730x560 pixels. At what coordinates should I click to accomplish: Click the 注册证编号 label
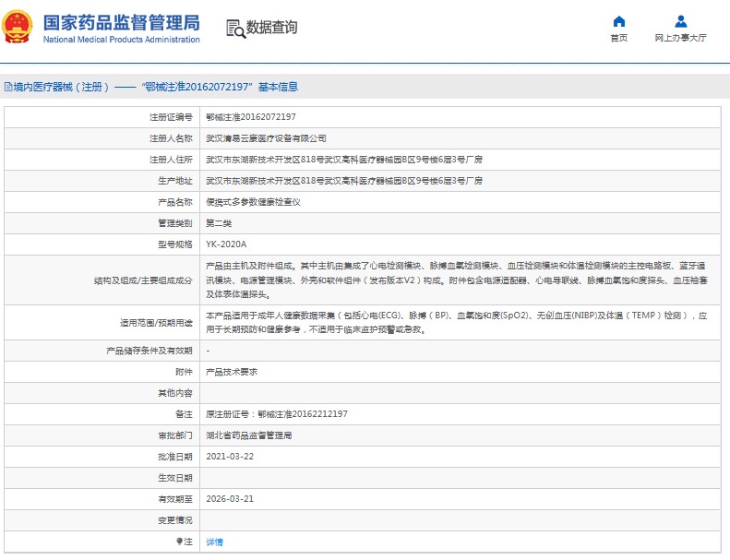(x=171, y=117)
